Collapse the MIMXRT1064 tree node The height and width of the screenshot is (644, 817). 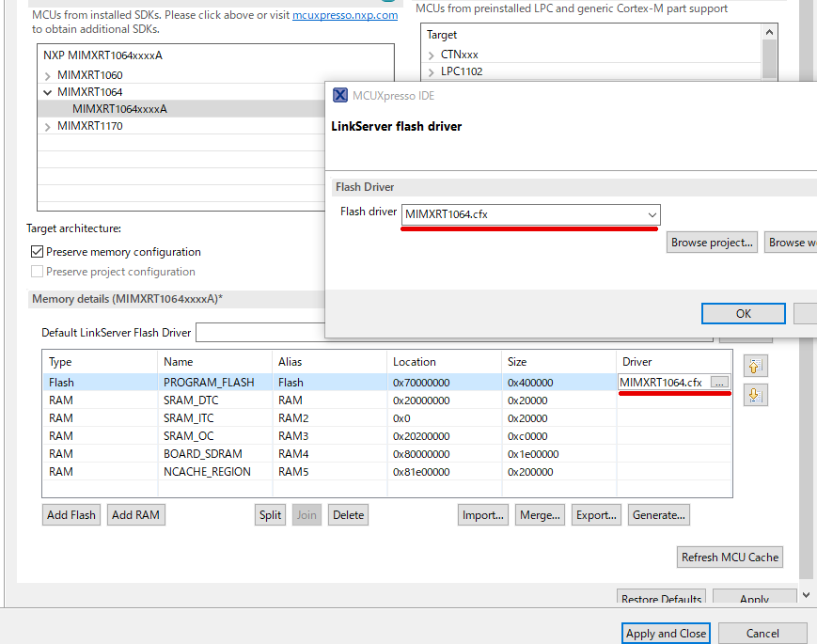point(47,91)
